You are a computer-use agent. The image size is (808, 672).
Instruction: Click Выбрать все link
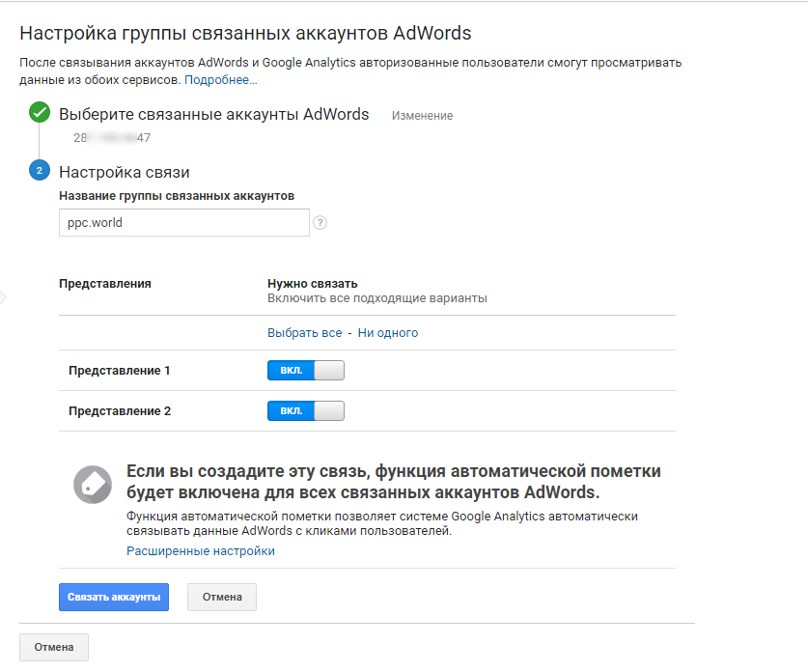click(x=304, y=333)
